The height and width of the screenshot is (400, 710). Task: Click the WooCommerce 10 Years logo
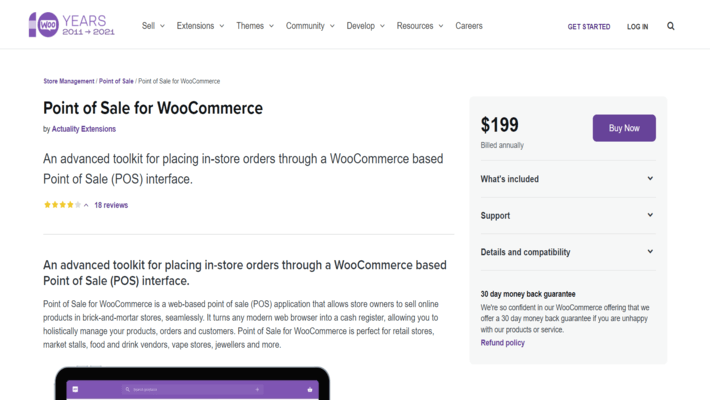click(x=73, y=25)
